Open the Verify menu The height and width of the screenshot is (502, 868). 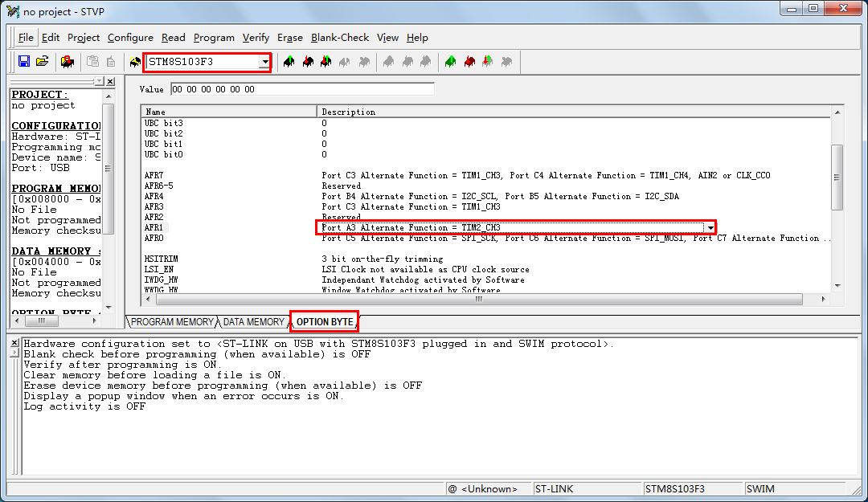coord(256,38)
